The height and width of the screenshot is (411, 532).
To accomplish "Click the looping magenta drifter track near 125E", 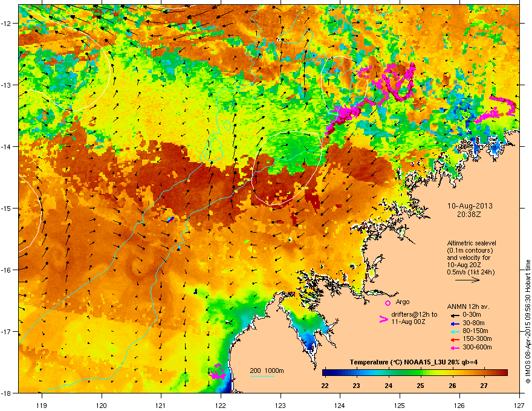I will point(398,82).
